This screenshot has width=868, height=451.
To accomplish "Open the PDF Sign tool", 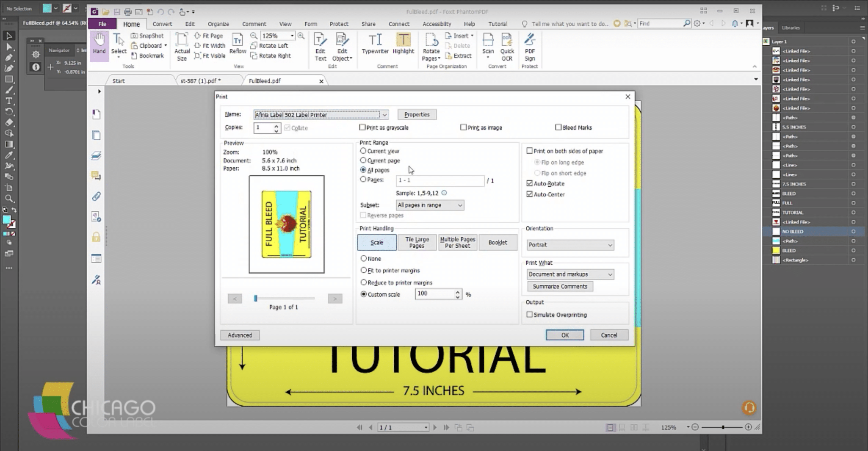I will point(529,47).
